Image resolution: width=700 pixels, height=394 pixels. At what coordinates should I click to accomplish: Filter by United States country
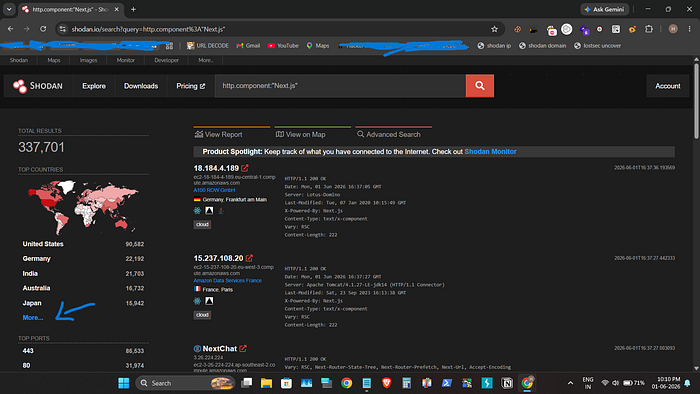[x=43, y=244]
